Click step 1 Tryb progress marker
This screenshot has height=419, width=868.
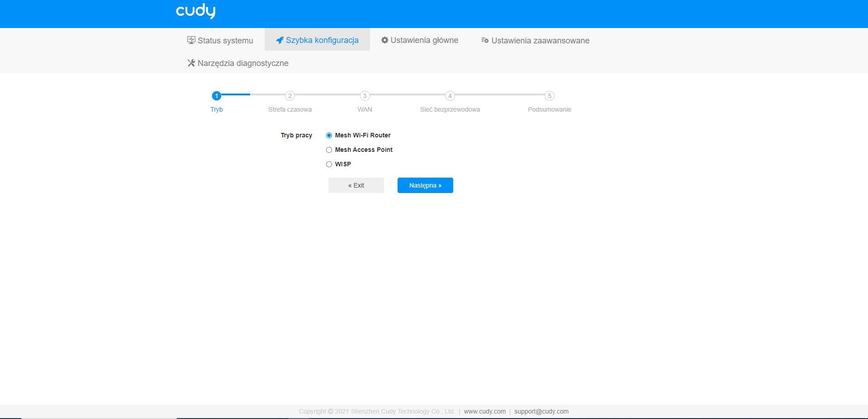click(x=217, y=96)
